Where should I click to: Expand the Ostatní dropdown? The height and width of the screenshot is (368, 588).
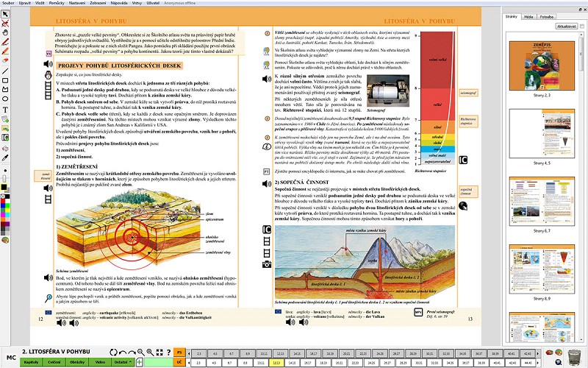click(x=123, y=362)
